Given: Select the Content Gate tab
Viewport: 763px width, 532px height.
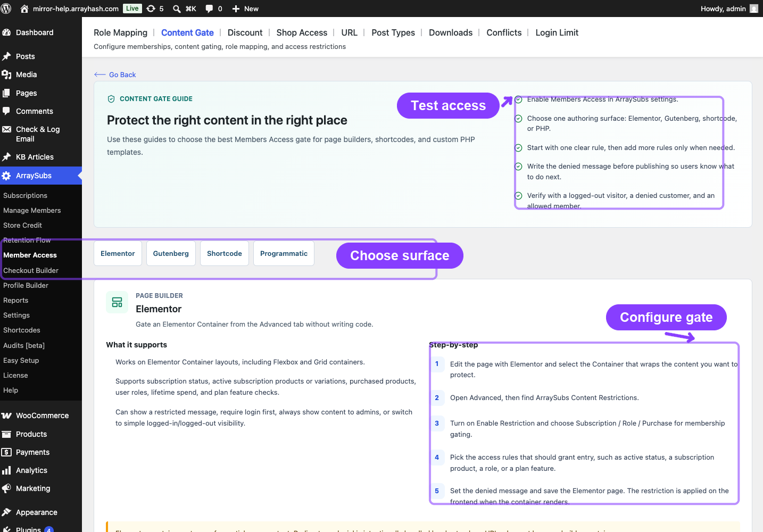Looking at the screenshot, I should point(187,32).
